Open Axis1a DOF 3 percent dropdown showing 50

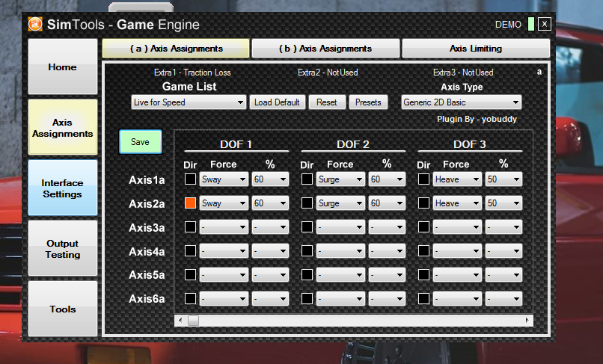tap(503, 179)
